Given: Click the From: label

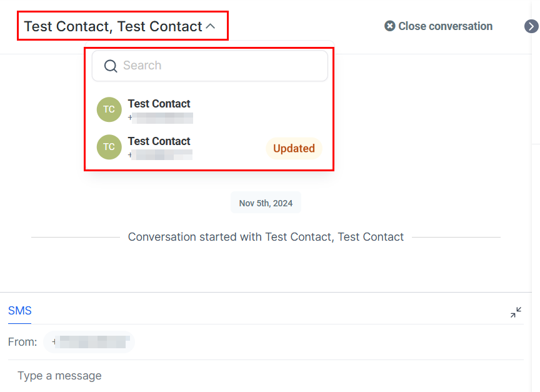Looking at the screenshot, I should pyautogui.click(x=22, y=342).
